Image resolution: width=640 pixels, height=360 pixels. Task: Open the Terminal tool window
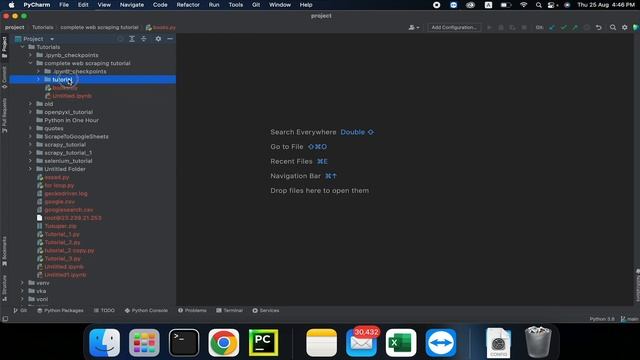tap(229, 311)
